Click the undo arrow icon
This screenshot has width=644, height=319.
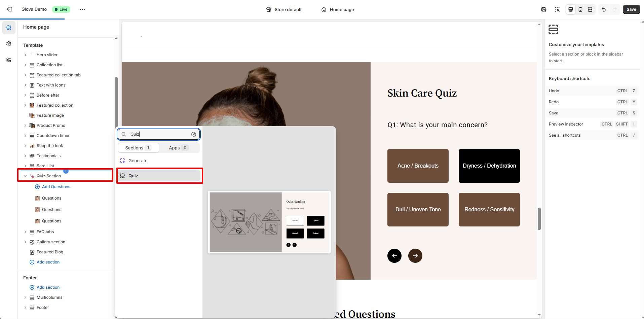(x=604, y=9)
